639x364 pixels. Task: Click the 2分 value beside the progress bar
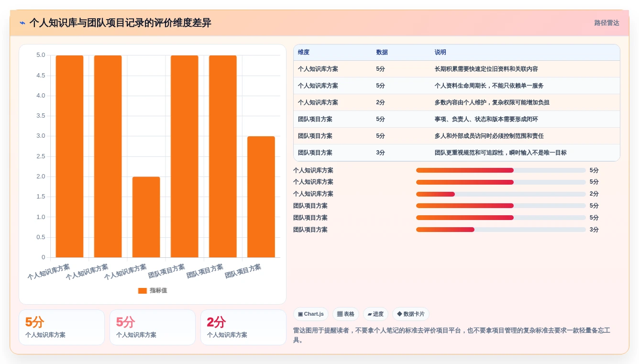(x=594, y=194)
